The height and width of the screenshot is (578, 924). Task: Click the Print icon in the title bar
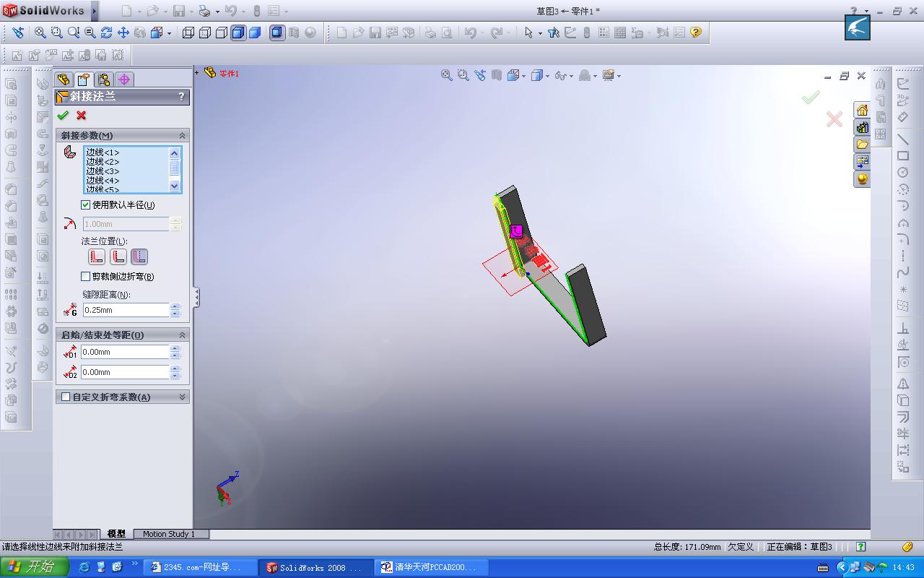tap(204, 11)
